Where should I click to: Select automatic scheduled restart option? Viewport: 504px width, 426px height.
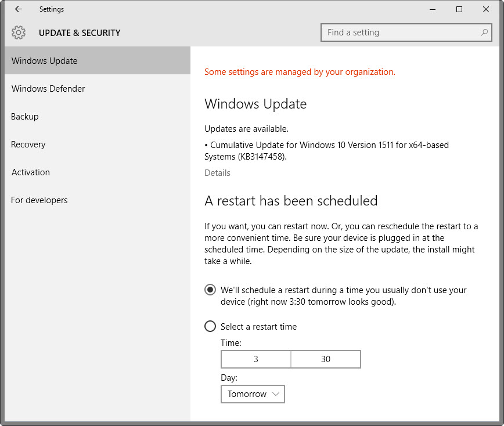point(210,290)
